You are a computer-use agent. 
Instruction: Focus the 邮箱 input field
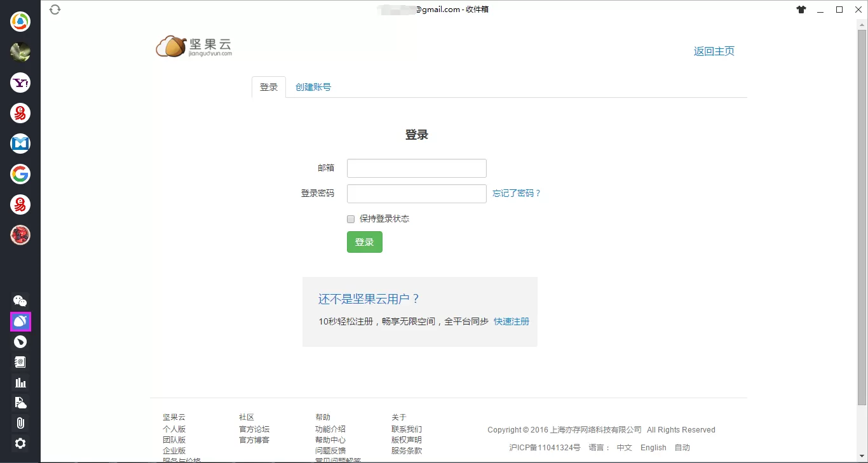point(417,168)
